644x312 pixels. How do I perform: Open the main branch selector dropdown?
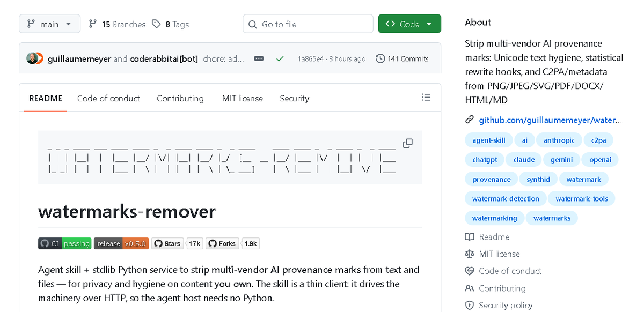coord(49,24)
